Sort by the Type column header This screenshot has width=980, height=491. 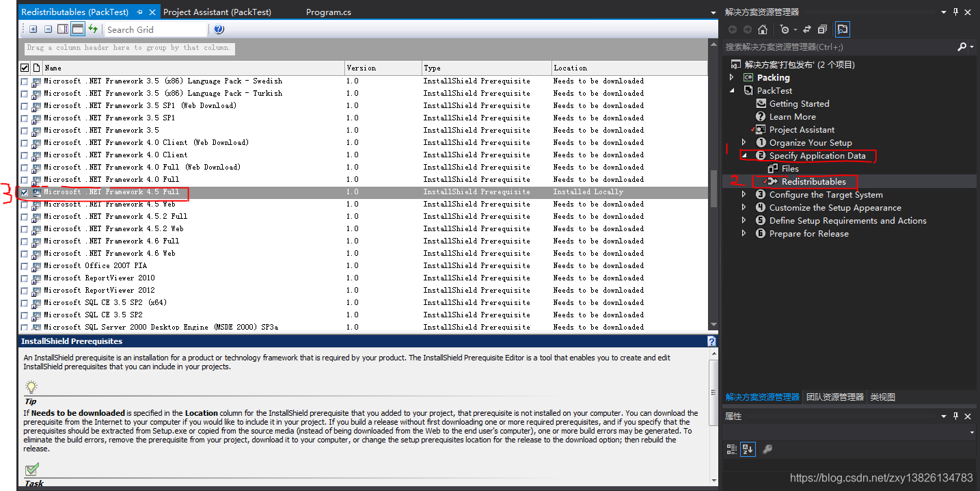coord(487,68)
